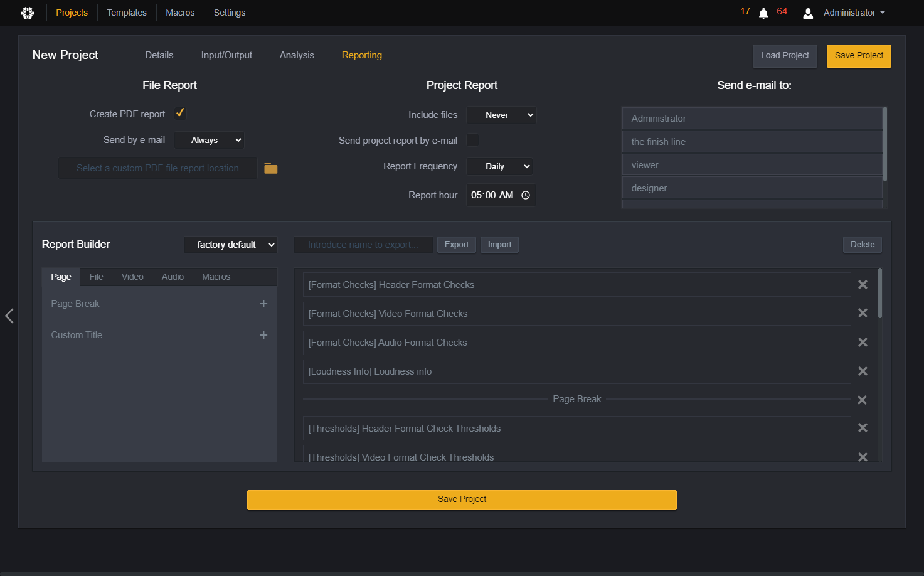Image resolution: width=924 pixels, height=576 pixels.
Task: Open Include files Never dropdown
Action: tap(501, 115)
